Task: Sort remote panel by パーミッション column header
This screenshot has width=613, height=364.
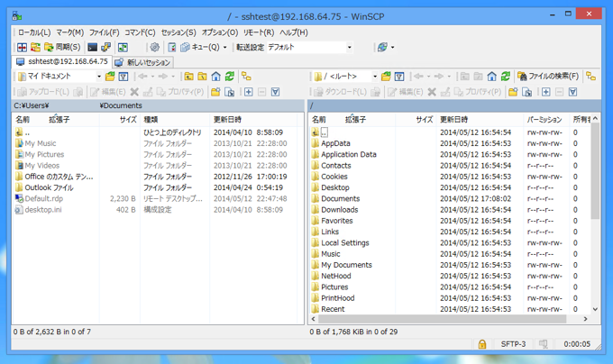Action: click(x=545, y=120)
